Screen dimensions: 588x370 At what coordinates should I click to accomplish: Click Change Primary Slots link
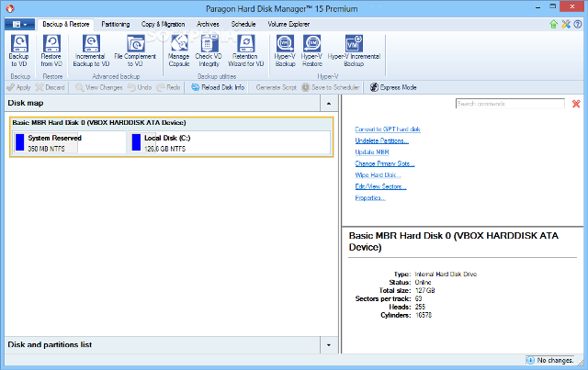pyautogui.click(x=385, y=163)
